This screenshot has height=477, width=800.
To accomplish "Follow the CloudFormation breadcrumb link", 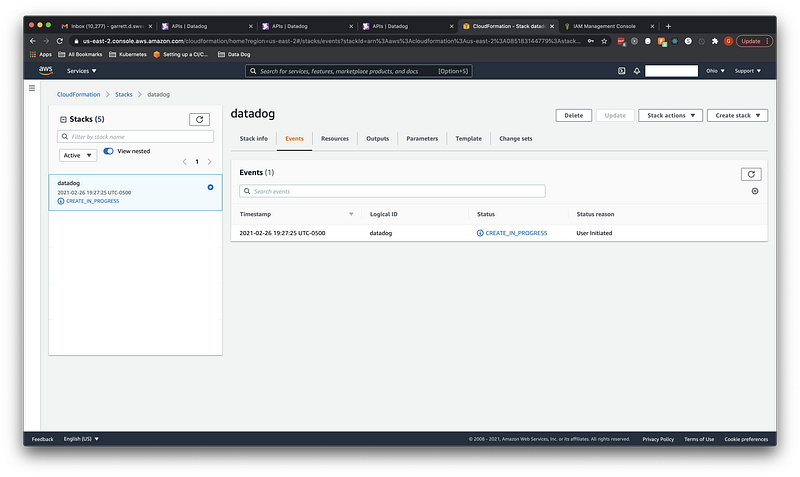I will [79, 94].
